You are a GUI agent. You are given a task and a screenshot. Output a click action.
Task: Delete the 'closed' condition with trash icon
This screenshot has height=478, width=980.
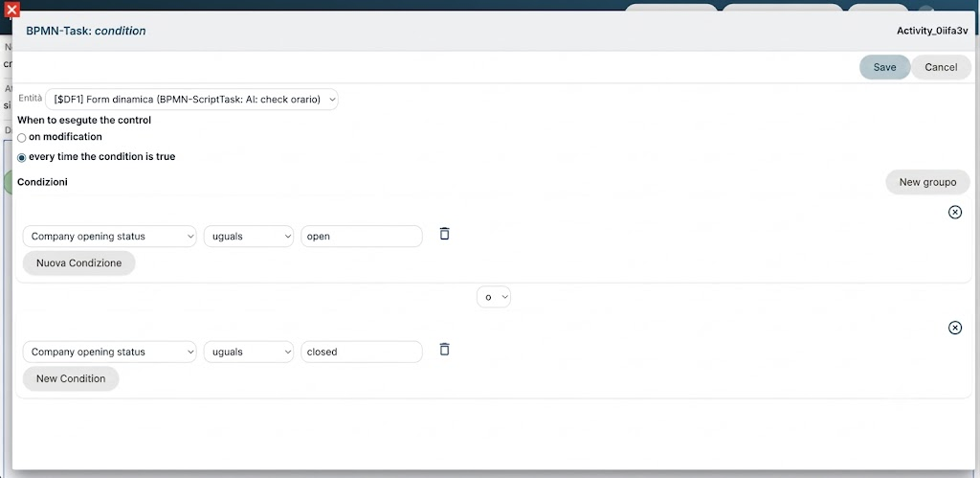444,349
